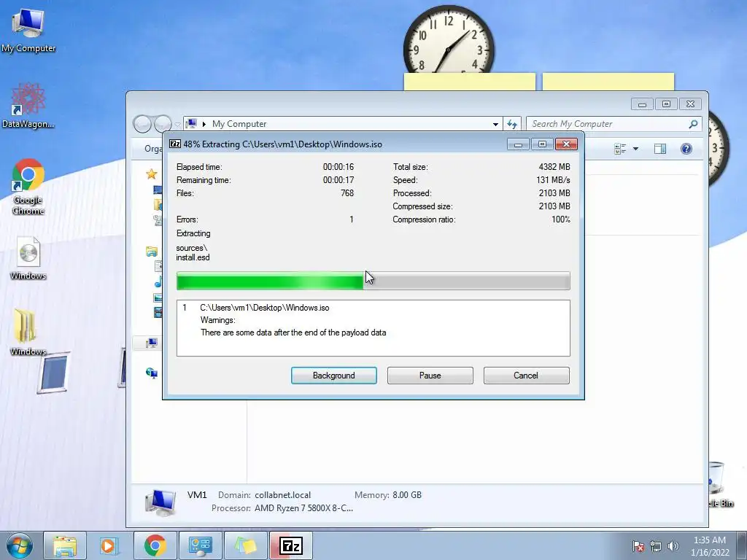Viewport: 747px width, 560px height.
Task: Expand the breadcrumb arrow before My Computer
Action: (x=204, y=124)
